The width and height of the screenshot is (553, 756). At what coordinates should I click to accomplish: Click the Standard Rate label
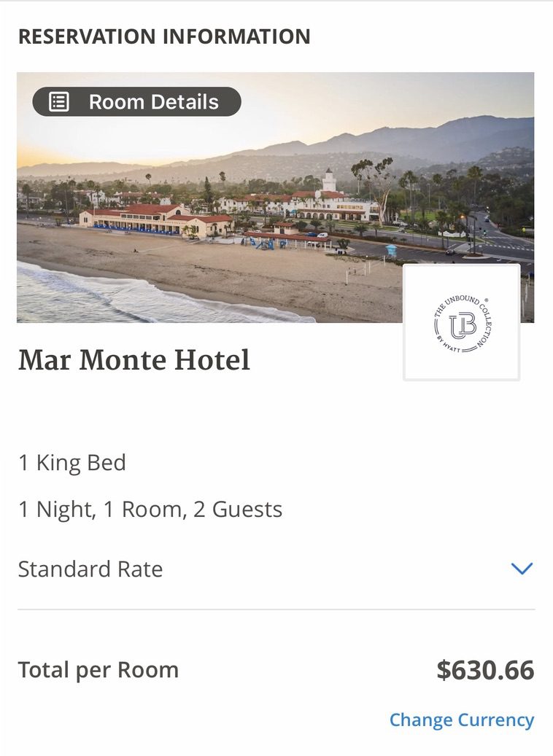pyautogui.click(x=90, y=569)
